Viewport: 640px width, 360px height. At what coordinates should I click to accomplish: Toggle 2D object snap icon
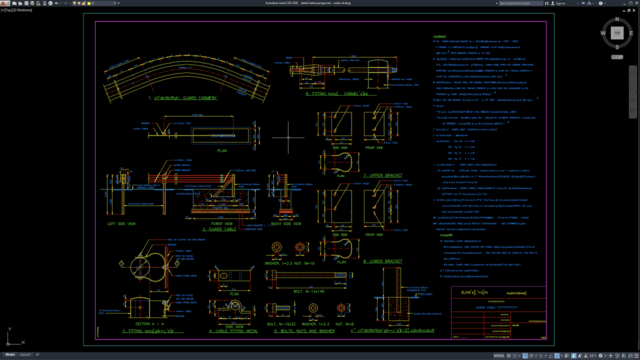coord(557,356)
